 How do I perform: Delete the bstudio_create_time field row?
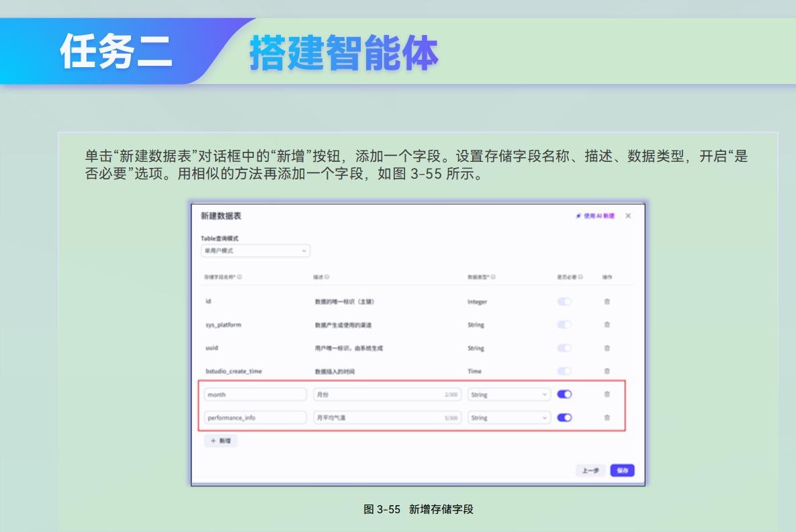tap(607, 371)
